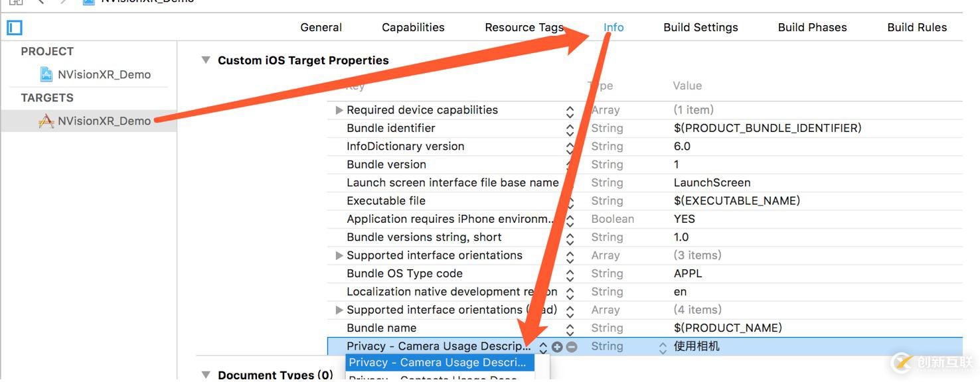Open key dropdown for Privacy Camera Usage row
Screen dimensions: 980x382
pos(543,347)
